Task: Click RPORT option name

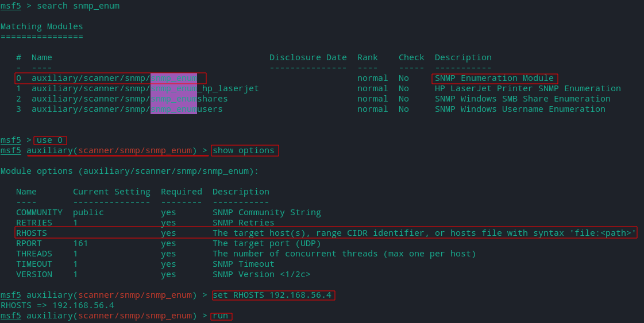Action: coord(29,243)
